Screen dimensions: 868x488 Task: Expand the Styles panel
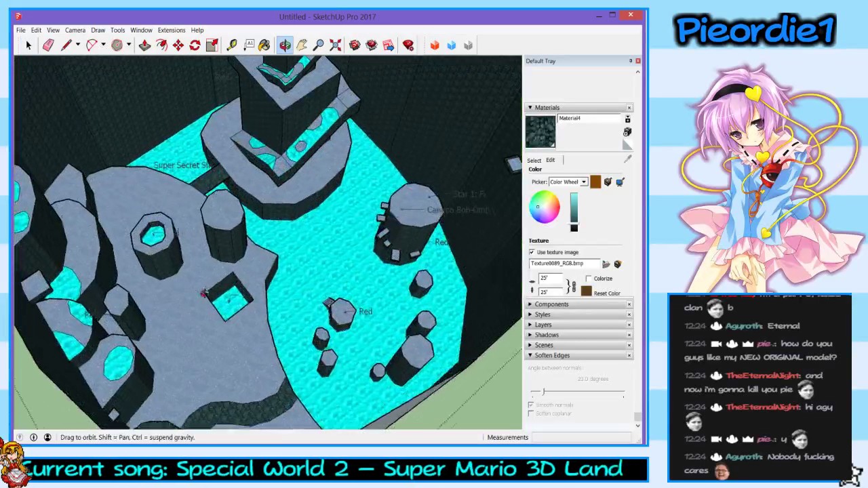(530, 314)
